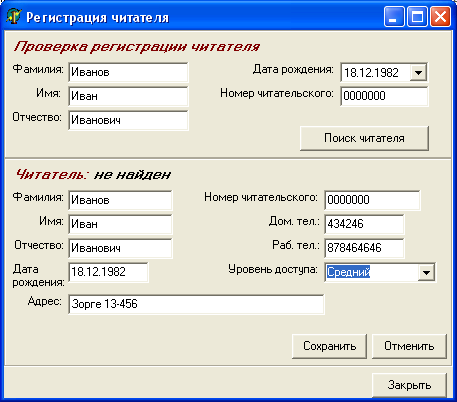Viewport: 457px width, 402px height.
Task: Focus the top Фамилия field with Иванов
Action: (x=128, y=72)
